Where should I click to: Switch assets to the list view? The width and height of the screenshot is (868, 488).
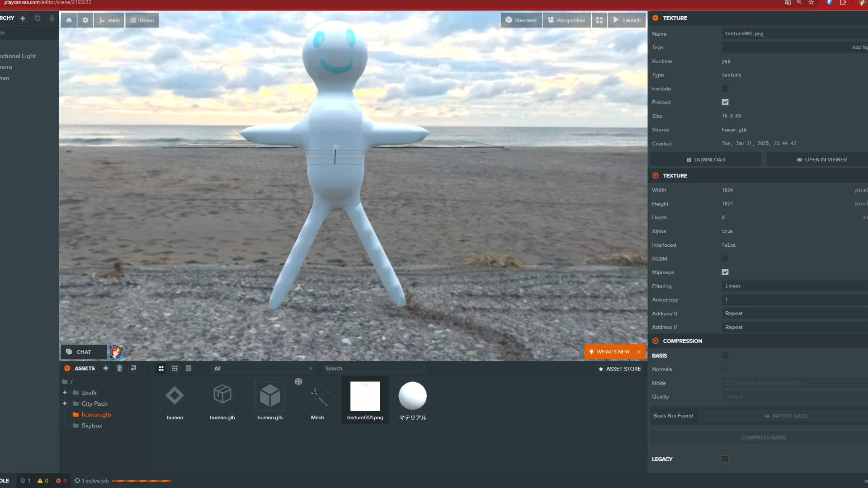[189, 369]
